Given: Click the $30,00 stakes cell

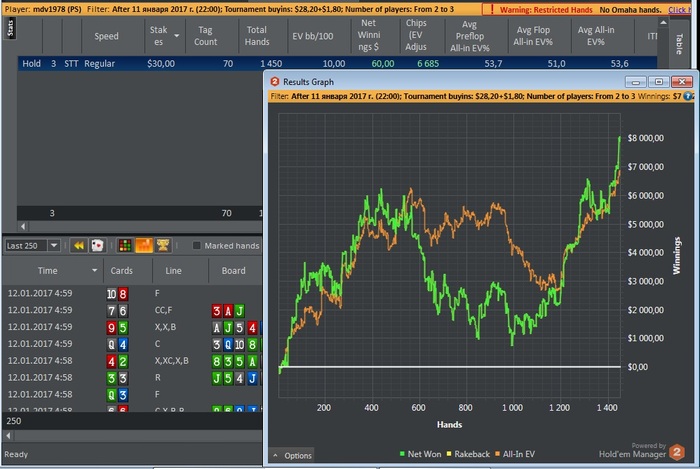Looking at the screenshot, I should click(161, 63).
